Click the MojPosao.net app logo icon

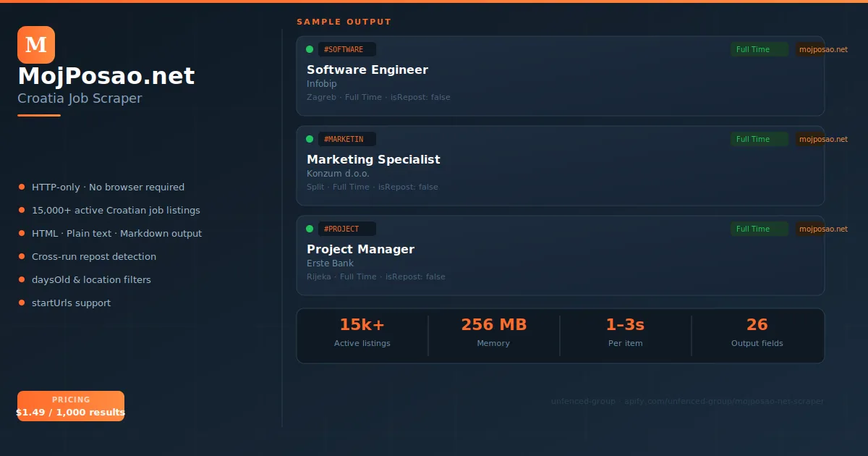(35, 44)
